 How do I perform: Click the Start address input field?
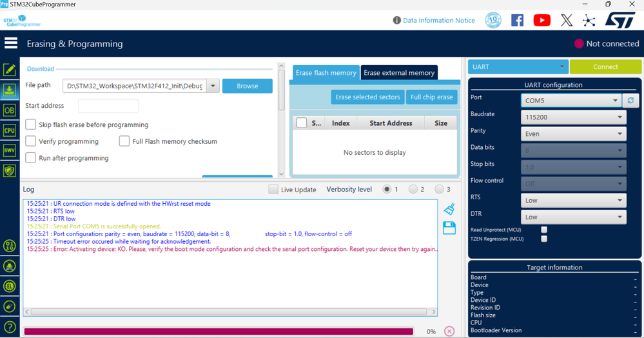[x=108, y=106]
